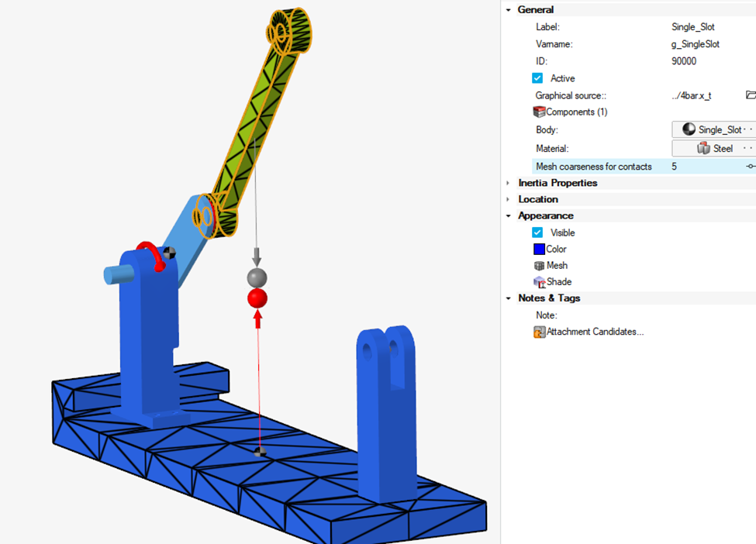Collapse the Notes & Tags section
The width and height of the screenshot is (756, 544).
[x=508, y=298]
